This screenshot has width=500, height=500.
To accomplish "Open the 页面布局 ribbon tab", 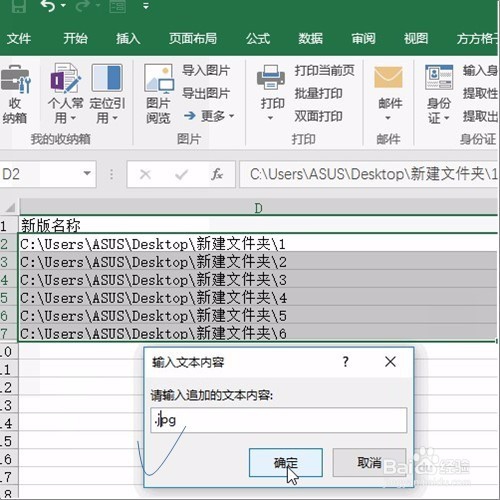I will 193,39.
